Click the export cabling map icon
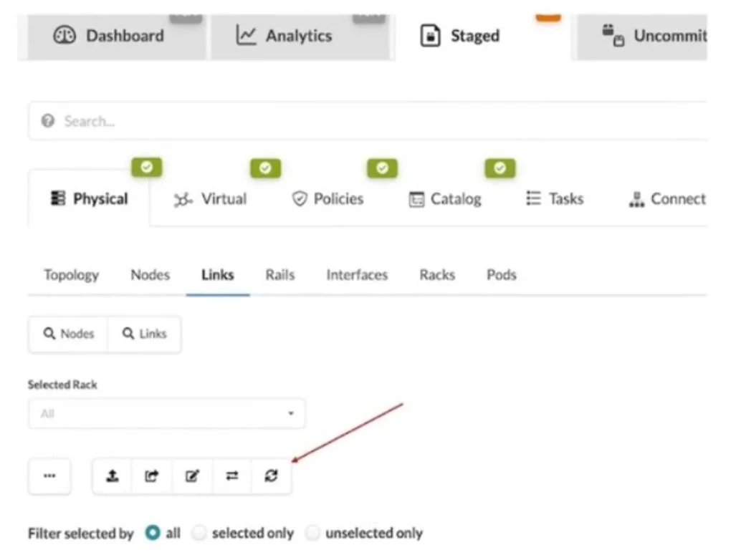This screenshot has width=736, height=560. [152, 476]
